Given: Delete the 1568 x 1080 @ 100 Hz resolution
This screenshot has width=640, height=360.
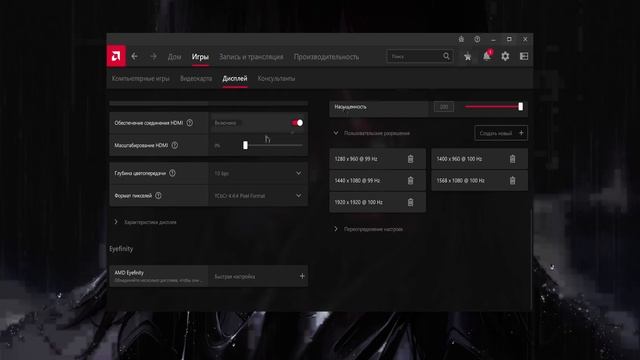Looking at the screenshot, I should pos(513,180).
